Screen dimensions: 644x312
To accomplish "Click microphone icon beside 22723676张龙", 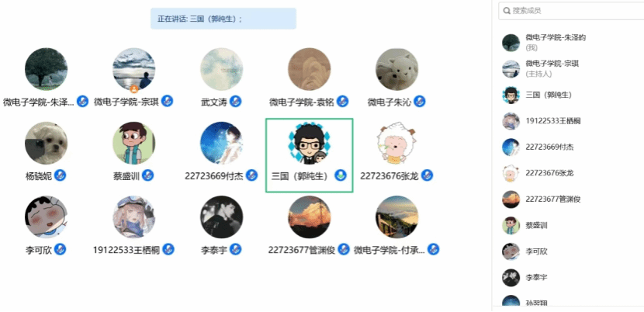I will coord(428,175).
